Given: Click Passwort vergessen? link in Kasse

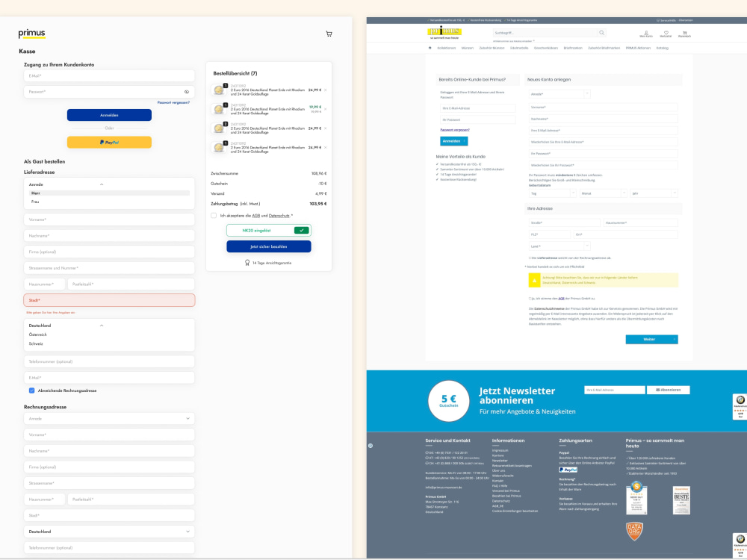Looking at the screenshot, I should tap(173, 103).
